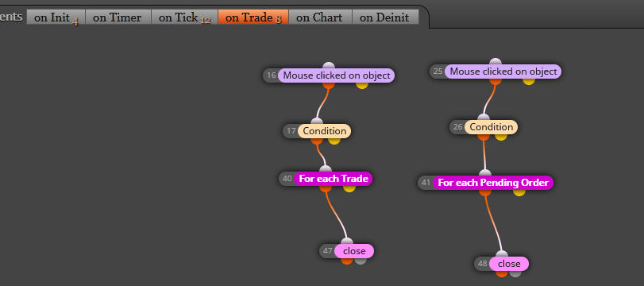Image resolution: width=644 pixels, height=286 pixels.
Task: Open the on Chart tab
Action: 320,17
